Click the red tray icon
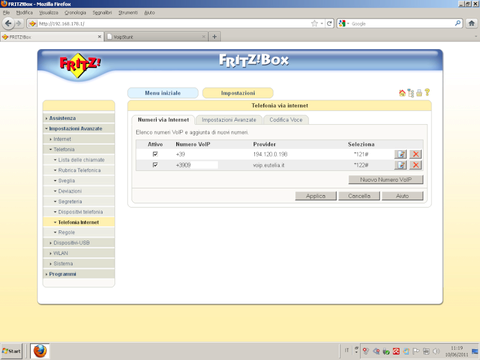The height and width of the screenshot is (360, 480). click(x=396, y=351)
